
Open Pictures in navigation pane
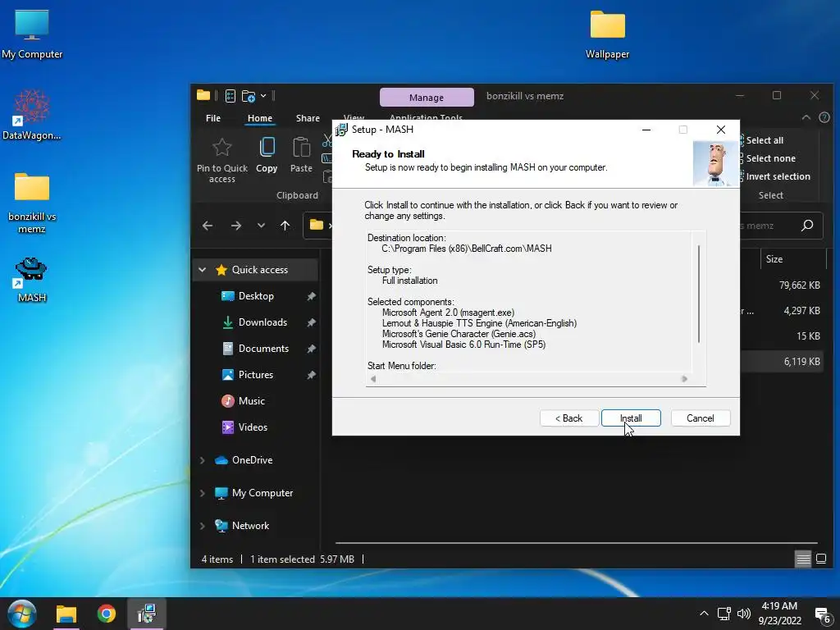pos(256,375)
